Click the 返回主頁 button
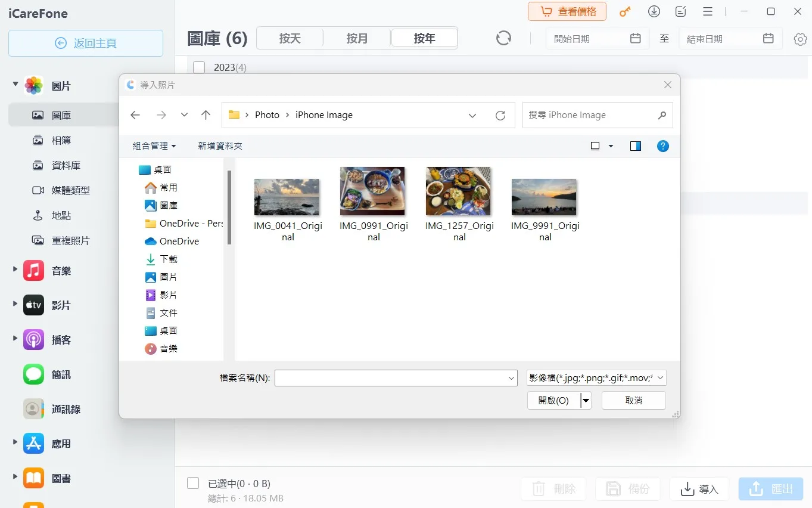 (86, 43)
